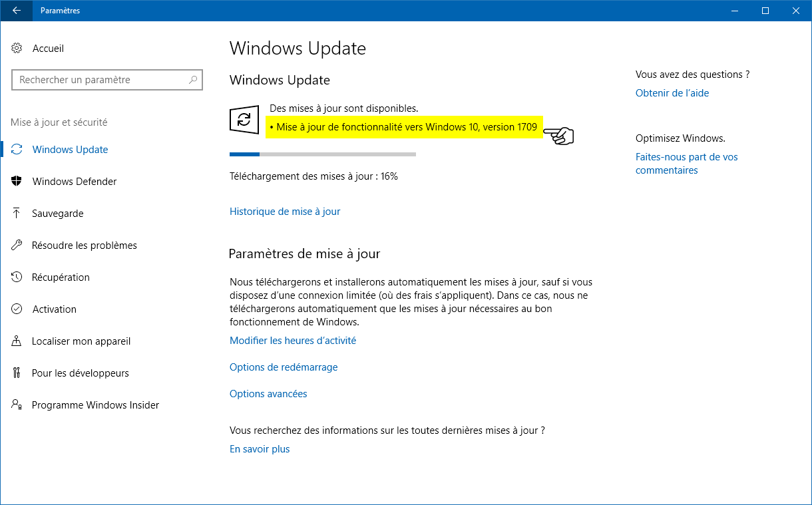Click the Sauvegarde upload arrow icon
This screenshot has height=505, width=812.
[17, 214]
